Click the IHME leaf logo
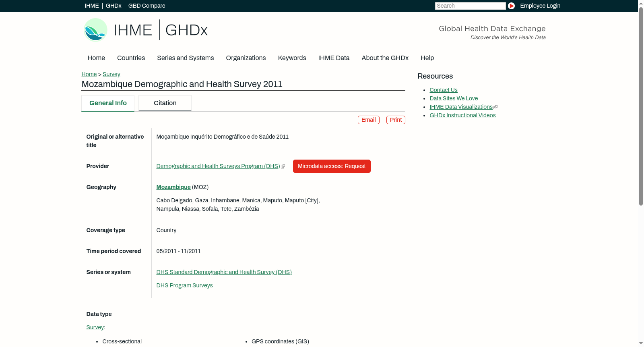Viewport: 644px width, 347px height. click(95, 30)
